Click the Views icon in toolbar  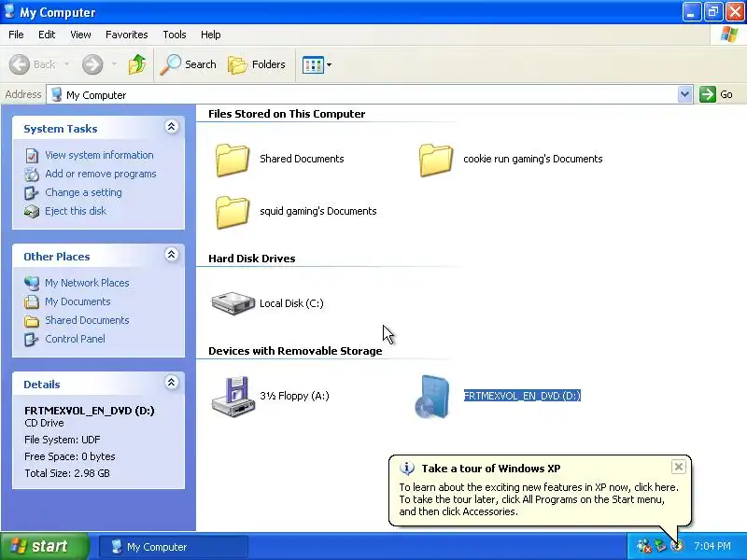(x=313, y=64)
